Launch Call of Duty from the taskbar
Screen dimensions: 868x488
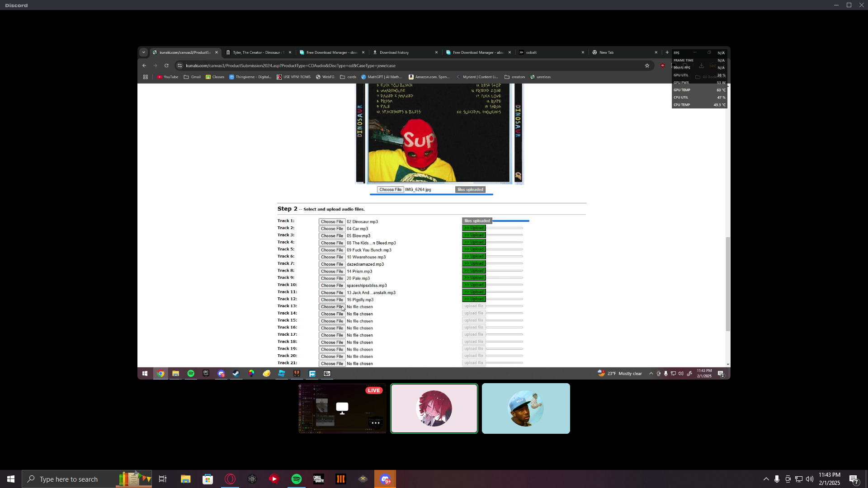(x=319, y=479)
